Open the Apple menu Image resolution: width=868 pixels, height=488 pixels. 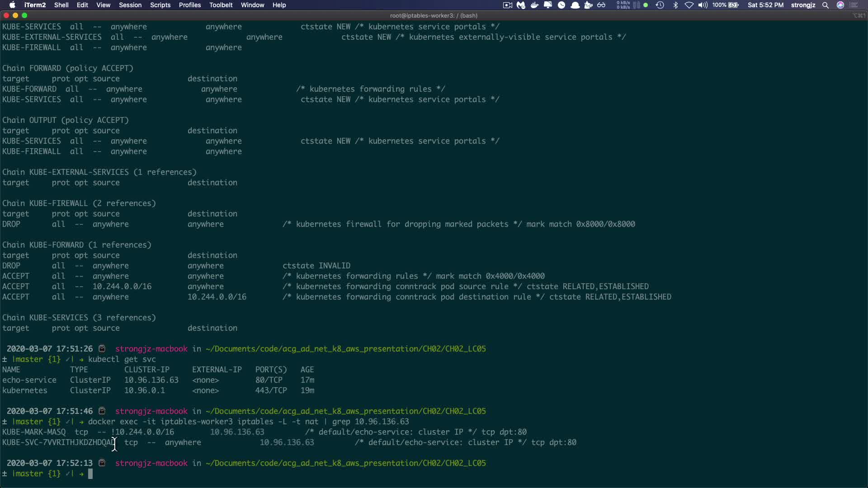12,5
